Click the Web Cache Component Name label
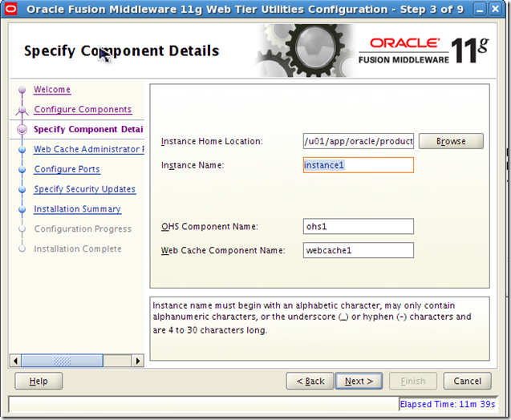This screenshot has width=511, height=420. coord(223,250)
